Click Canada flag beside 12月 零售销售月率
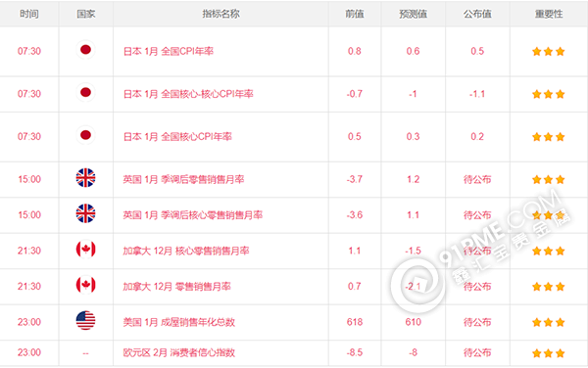 click(x=85, y=285)
